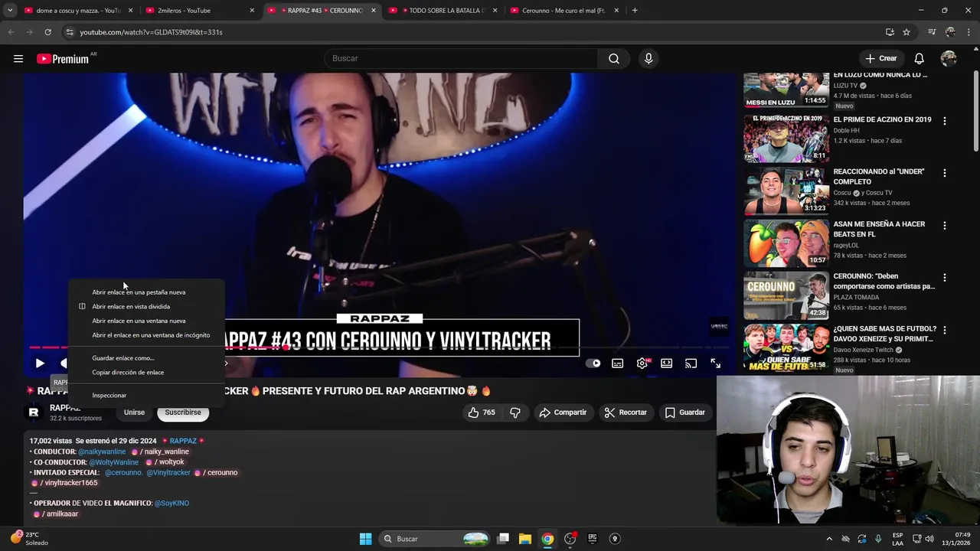Open the weather widget 23°C Soleado
This screenshot has width=980, height=551.
pyautogui.click(x=29, y=539)
